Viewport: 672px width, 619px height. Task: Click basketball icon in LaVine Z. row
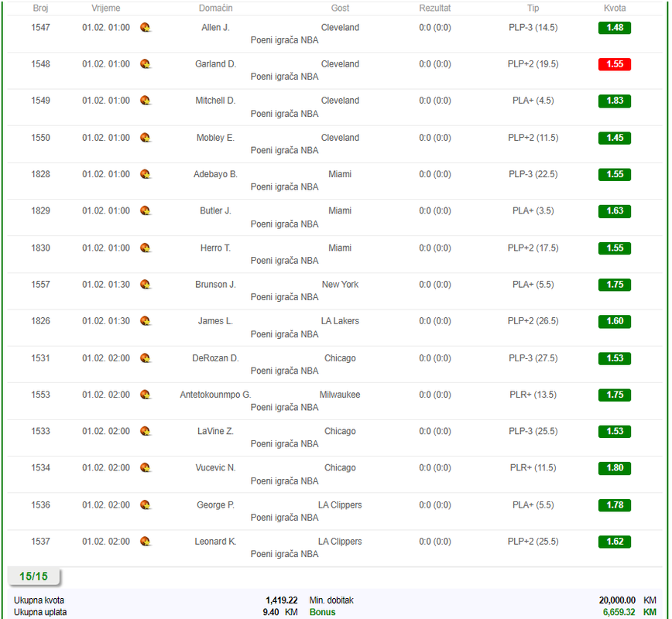[x=146, y=431]
